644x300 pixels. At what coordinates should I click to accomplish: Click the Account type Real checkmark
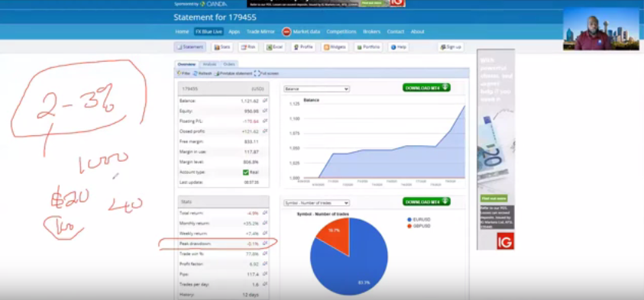pyautogui.click(x=246, y=173)
